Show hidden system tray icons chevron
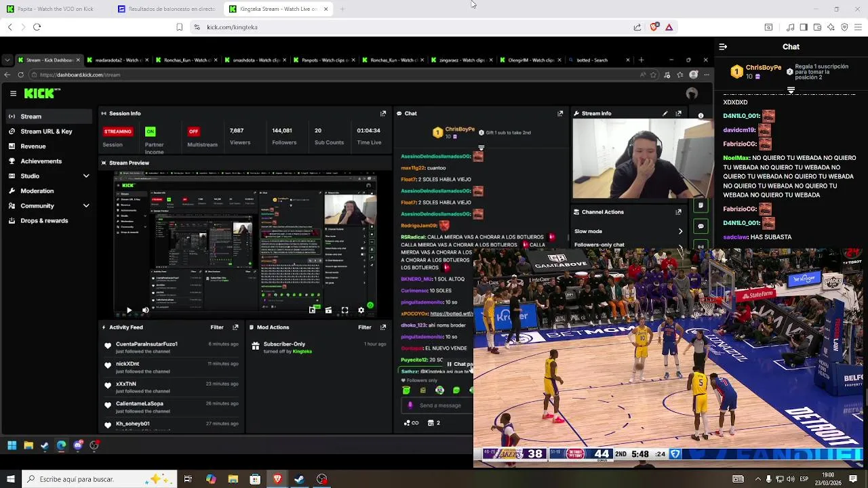Viewport: 868px width, 488px height. [758, 479]
